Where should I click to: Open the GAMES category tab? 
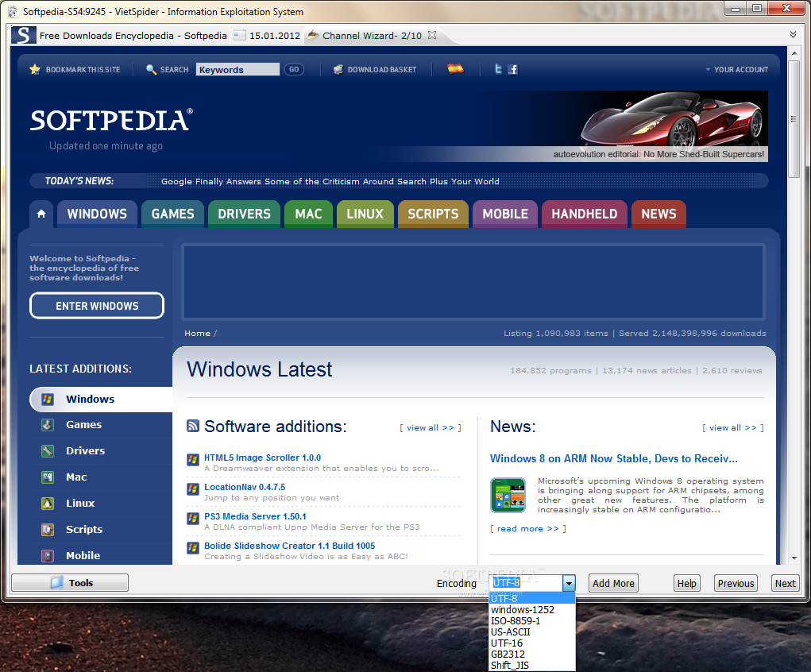pos(172,214)
